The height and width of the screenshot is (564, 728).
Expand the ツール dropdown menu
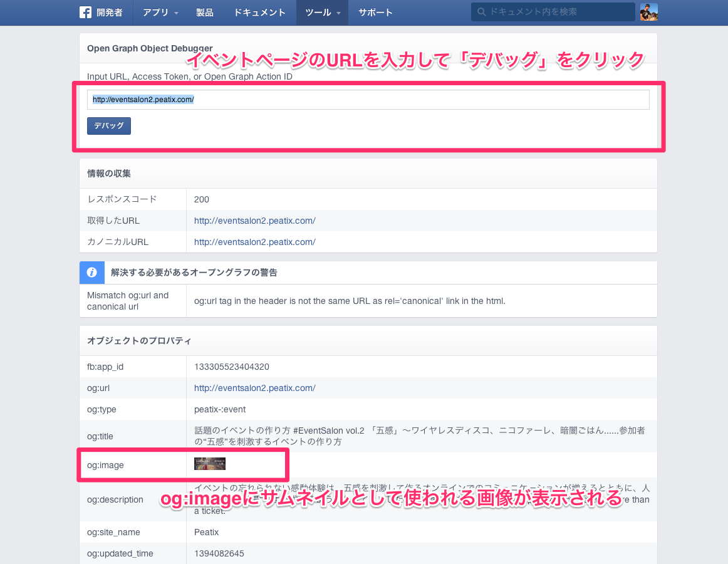(322, 13)
